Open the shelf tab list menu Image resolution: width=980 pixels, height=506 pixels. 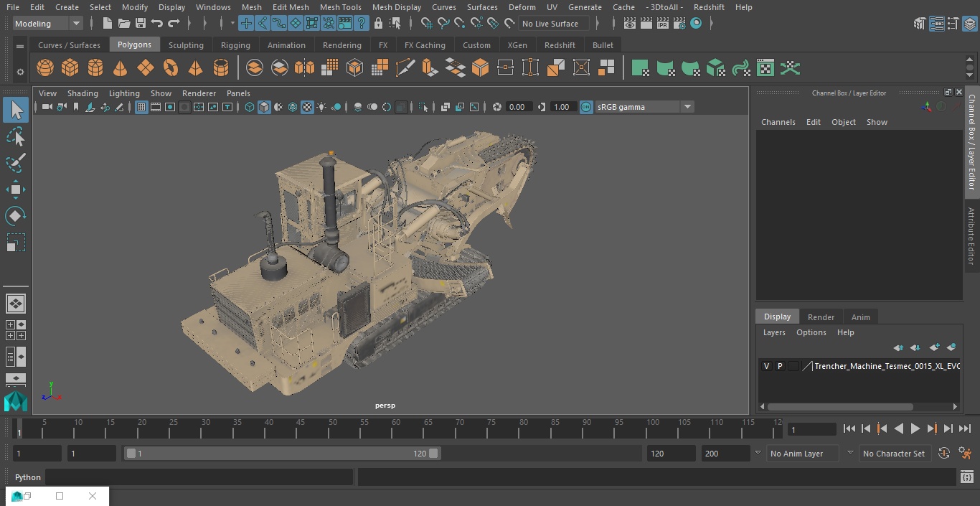pyautogui.click(x=20, y=47)
